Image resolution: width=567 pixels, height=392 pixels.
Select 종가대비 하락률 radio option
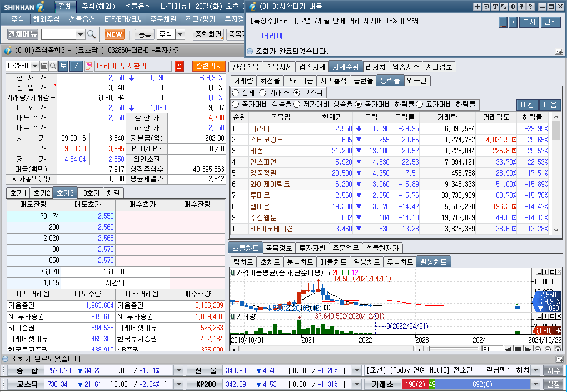pos(359,105)
